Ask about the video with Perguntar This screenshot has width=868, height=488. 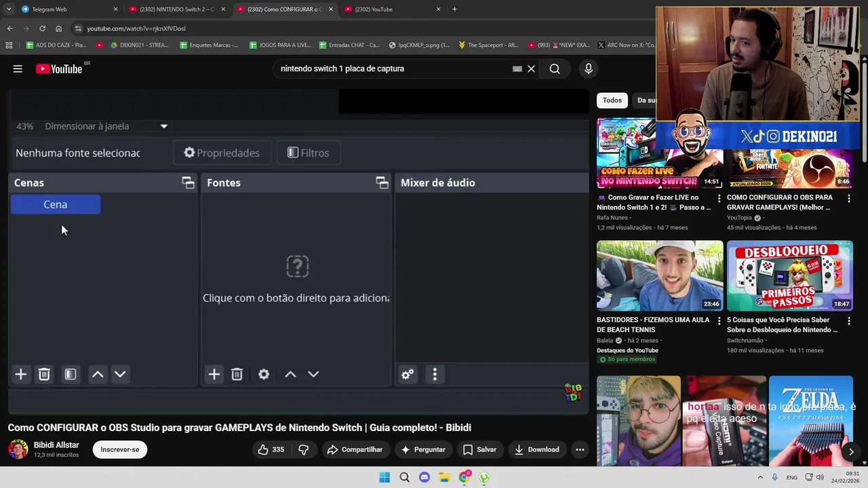pos(423,449)
